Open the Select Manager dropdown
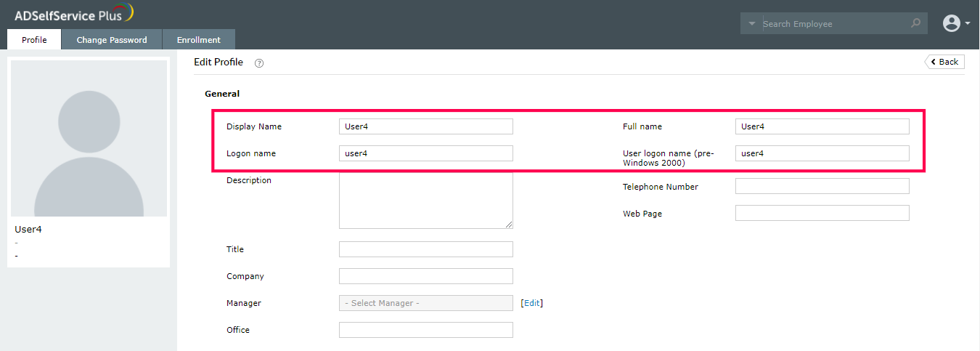Image resolution: width=980 pixels, height=351 pixels. [425, 303]
